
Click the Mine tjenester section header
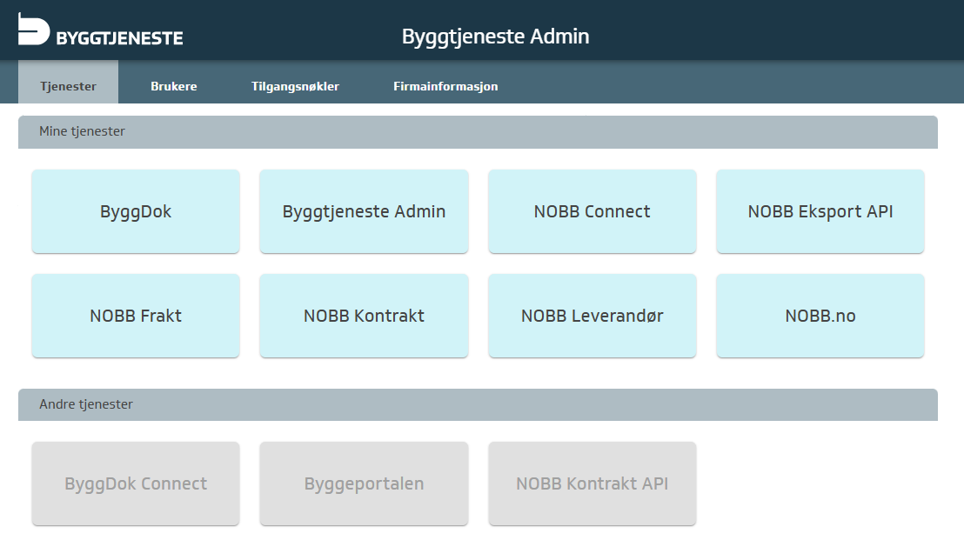coord(83,131)
